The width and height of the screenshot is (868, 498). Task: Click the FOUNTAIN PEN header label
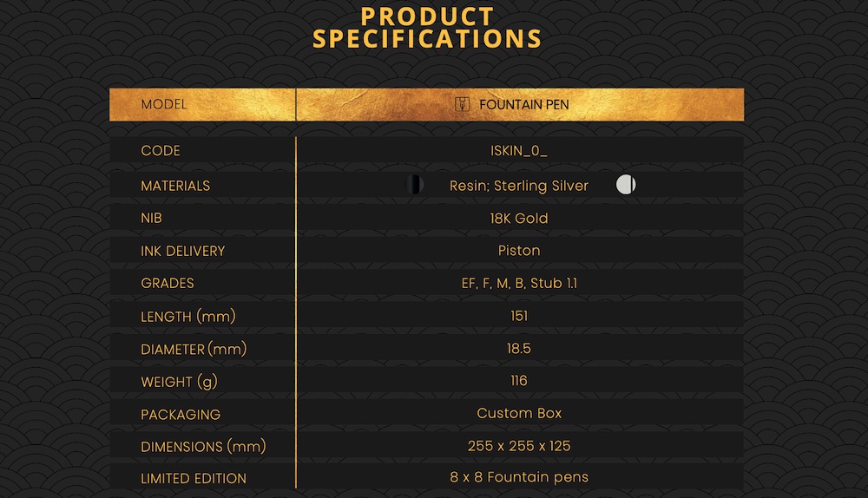coord(523,105)
